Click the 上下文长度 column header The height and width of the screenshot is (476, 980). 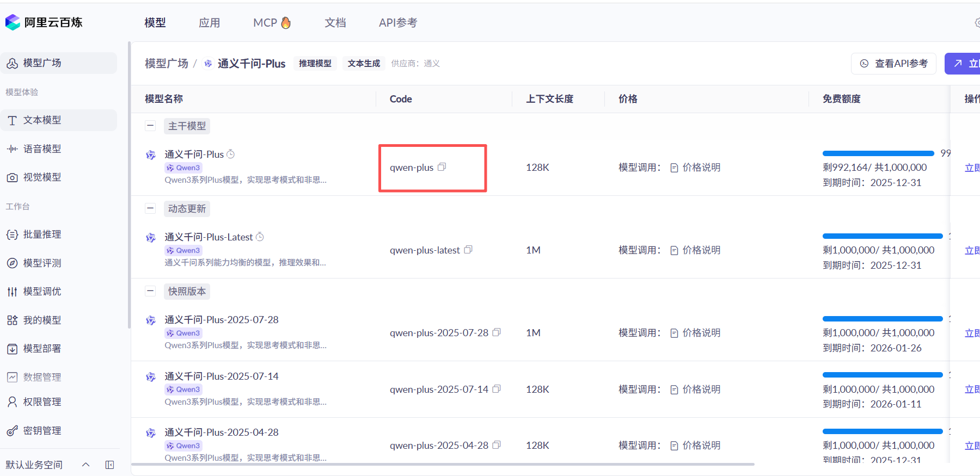550,99
